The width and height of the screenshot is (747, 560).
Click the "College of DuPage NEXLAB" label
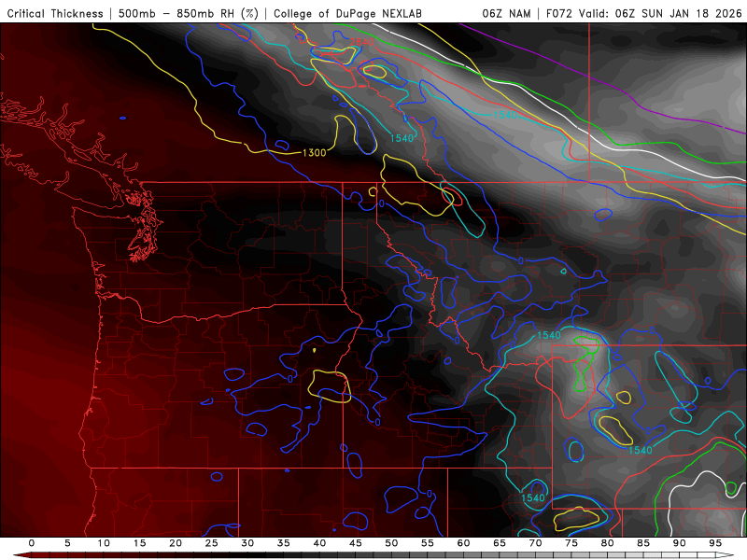click(x=347, y=14)
